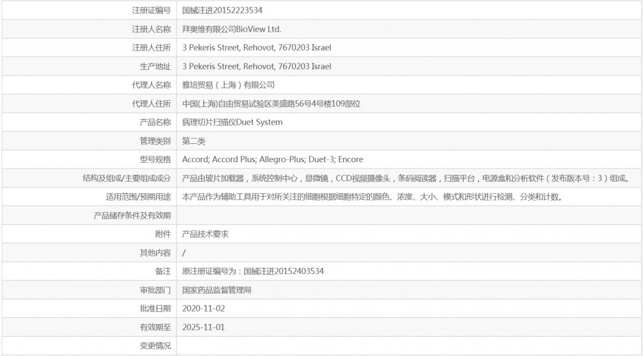Select the value 第二类
This screenshot has height=356, width=644.
coord(194,141)
